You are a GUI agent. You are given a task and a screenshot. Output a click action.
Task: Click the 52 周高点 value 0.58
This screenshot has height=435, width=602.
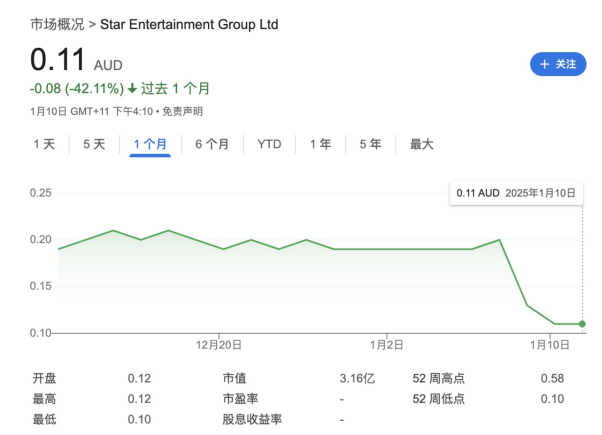click(x=551, y=378)
